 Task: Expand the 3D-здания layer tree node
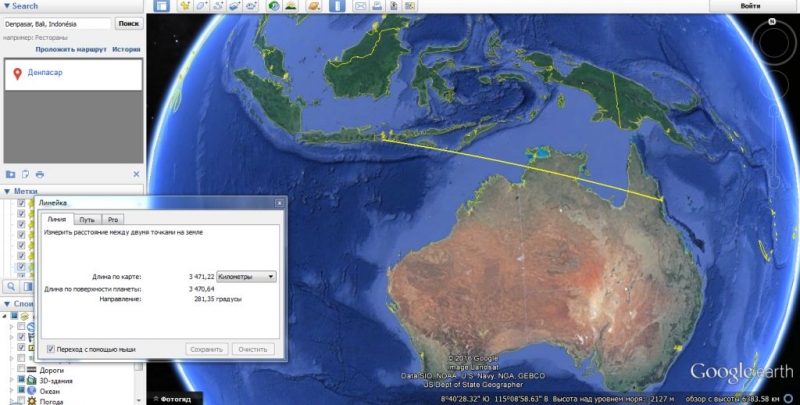(x=12, y=381)
